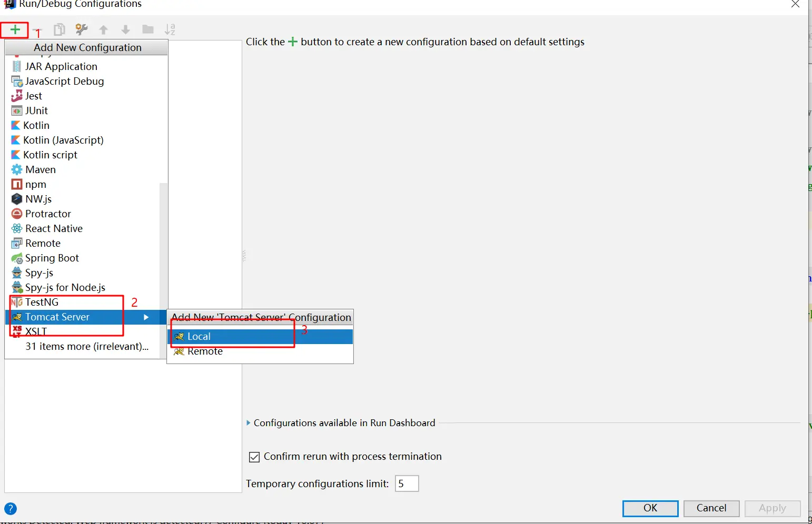
Task: Click the NW.js icon
Action: tap(17, 199)
